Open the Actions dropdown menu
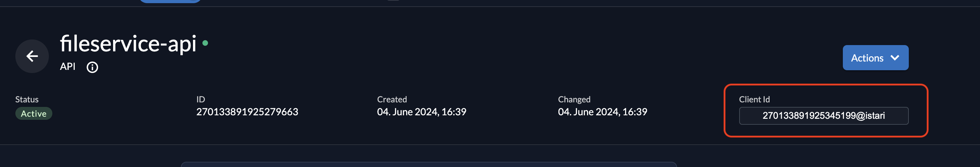 pos(875,58)
